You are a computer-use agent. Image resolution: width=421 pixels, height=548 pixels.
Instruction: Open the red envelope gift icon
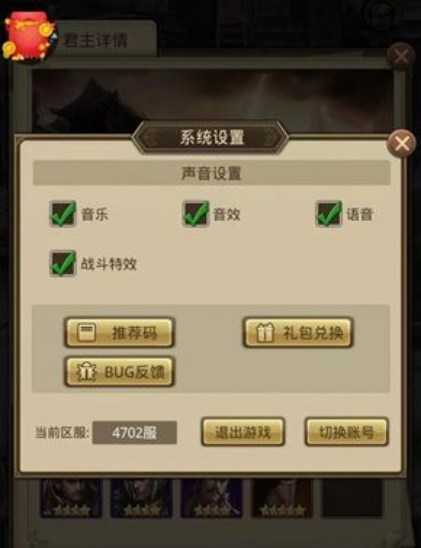pos(30,36)
